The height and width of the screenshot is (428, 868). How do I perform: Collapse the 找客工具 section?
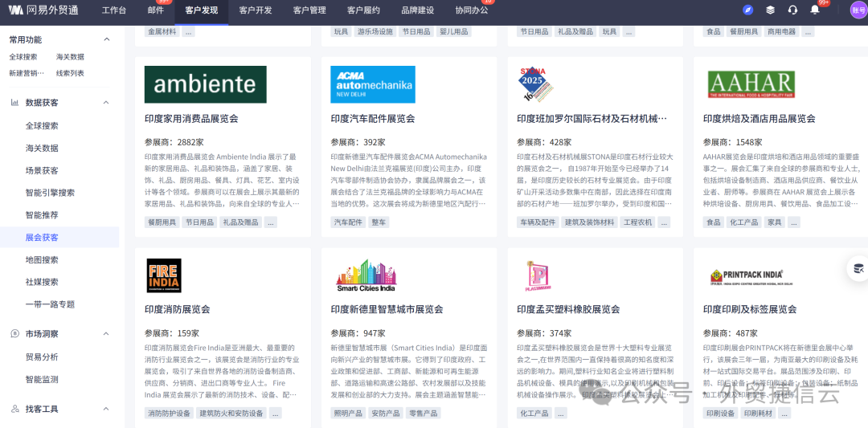tap(107, 410)
